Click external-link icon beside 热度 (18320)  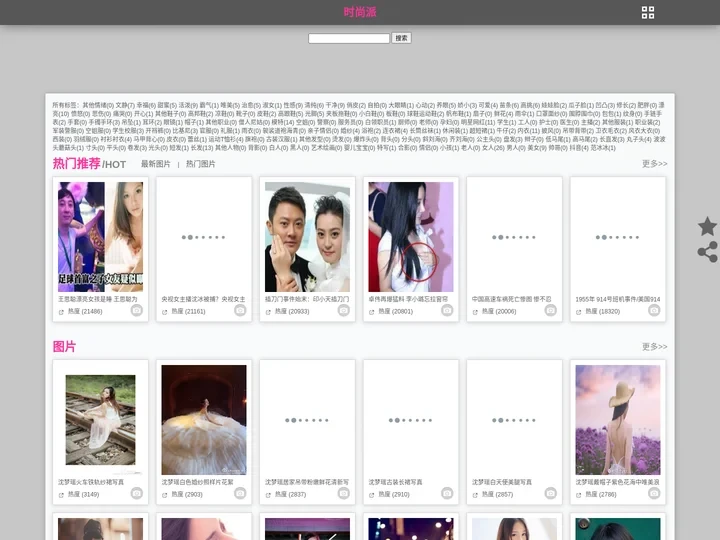click(579, 312)
